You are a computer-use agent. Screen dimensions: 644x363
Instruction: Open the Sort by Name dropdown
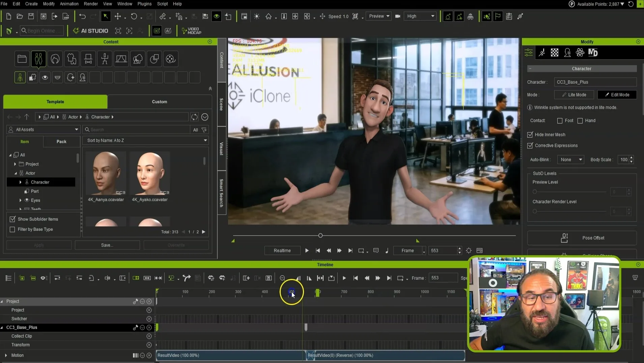146,140
